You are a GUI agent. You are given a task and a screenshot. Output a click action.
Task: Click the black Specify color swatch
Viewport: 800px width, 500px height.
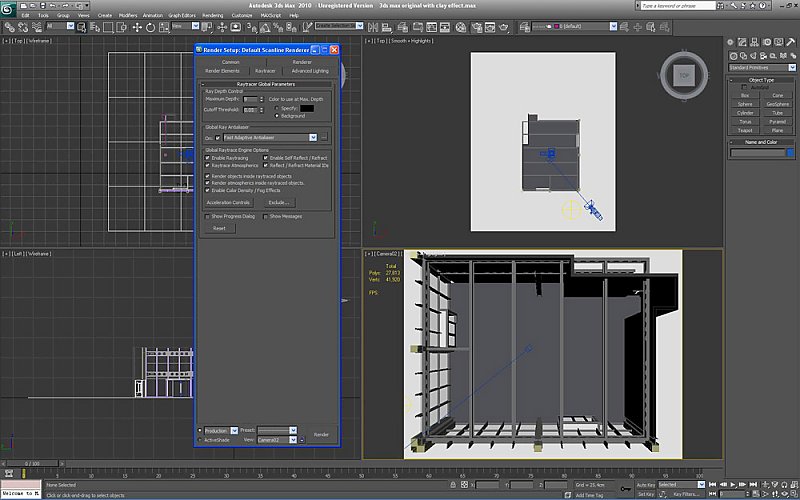point(307,108)
